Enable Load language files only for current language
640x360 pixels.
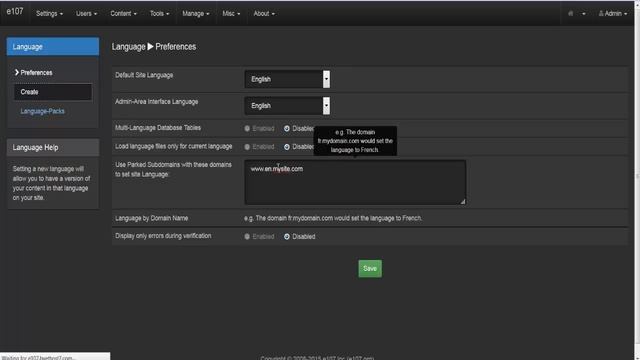[x=247, y=147]
